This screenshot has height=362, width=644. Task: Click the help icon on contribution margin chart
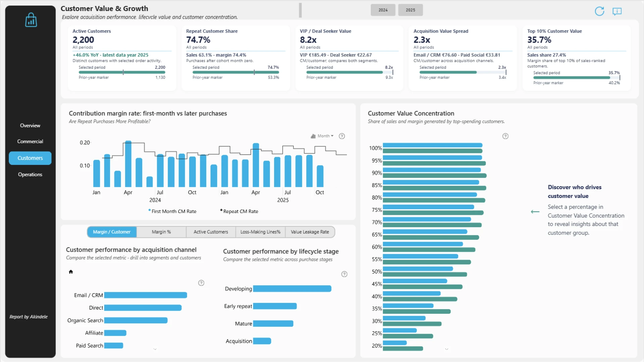click(342, 136)
